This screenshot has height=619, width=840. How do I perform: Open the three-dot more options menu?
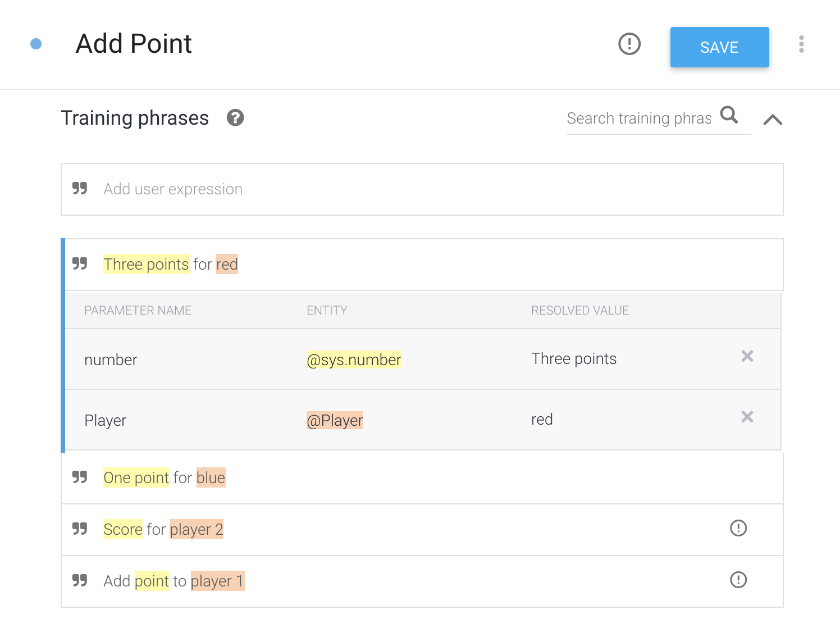[x=801, y=44]
